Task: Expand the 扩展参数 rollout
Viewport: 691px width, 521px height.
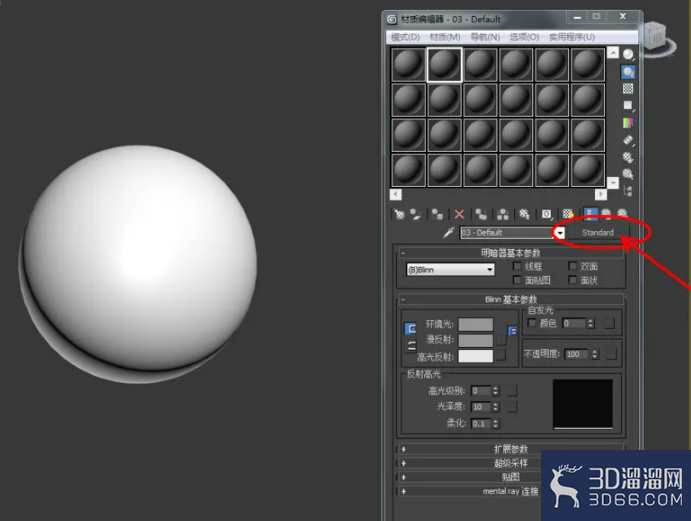Action: click(x=511, y=449)
